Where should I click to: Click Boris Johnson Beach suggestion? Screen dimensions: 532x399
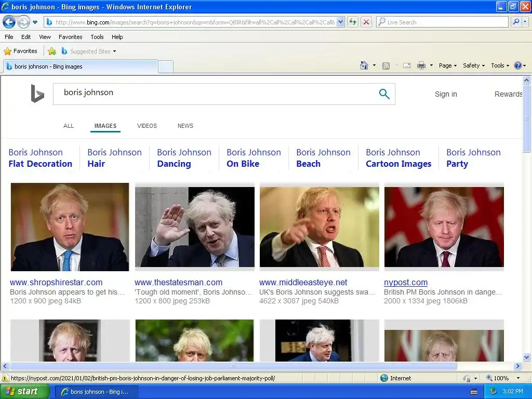click(323, 158)
